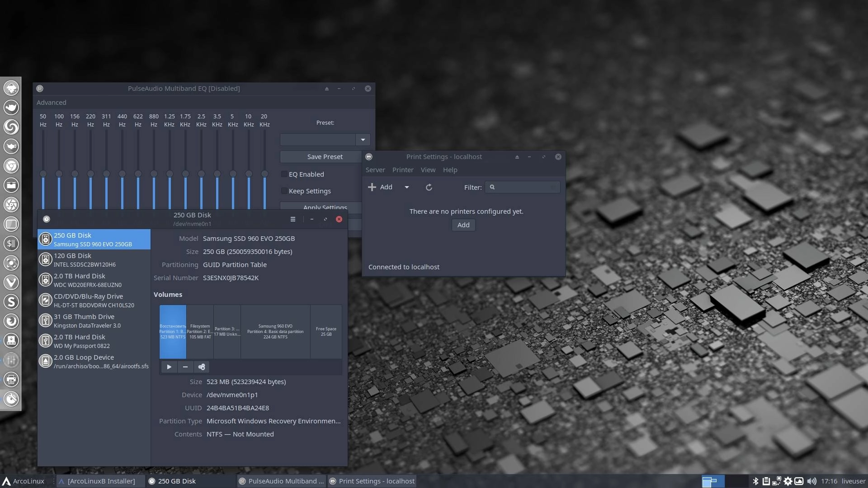Refresh the printer list
The image size is (868, 488).
pyautogui.click(x=429, y=187)
